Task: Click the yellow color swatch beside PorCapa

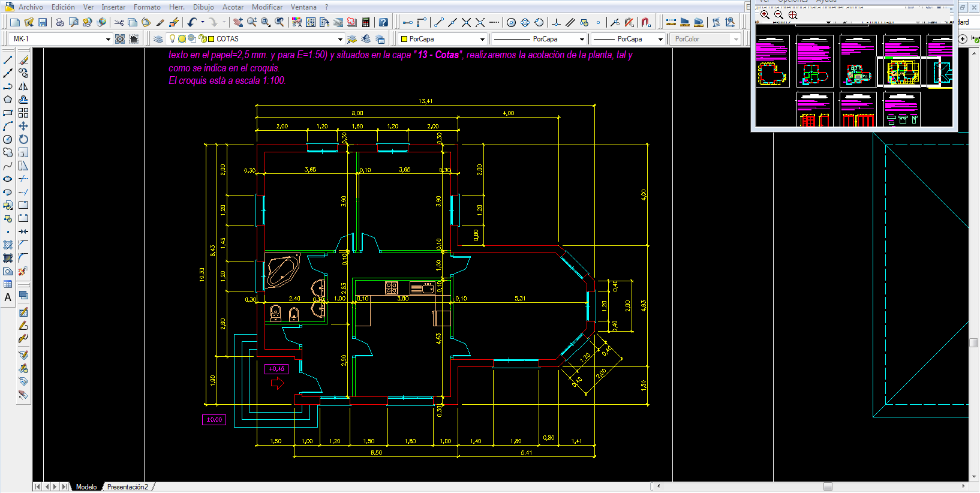Action: [404, 39]
